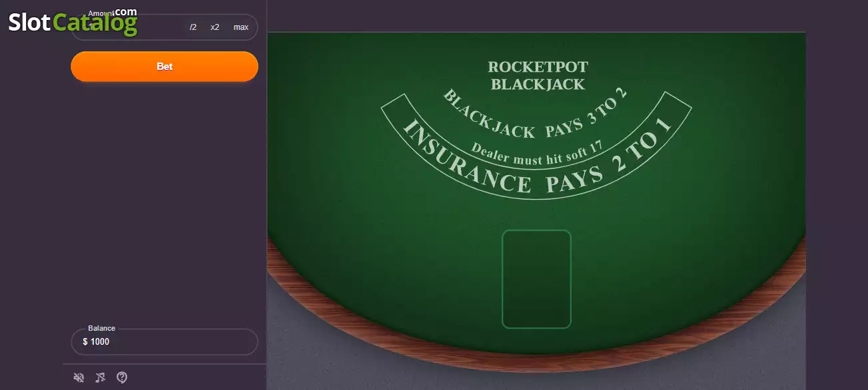Click the Amount field label
The width and height of the screenshot is (868, 390).
[100, 13]
